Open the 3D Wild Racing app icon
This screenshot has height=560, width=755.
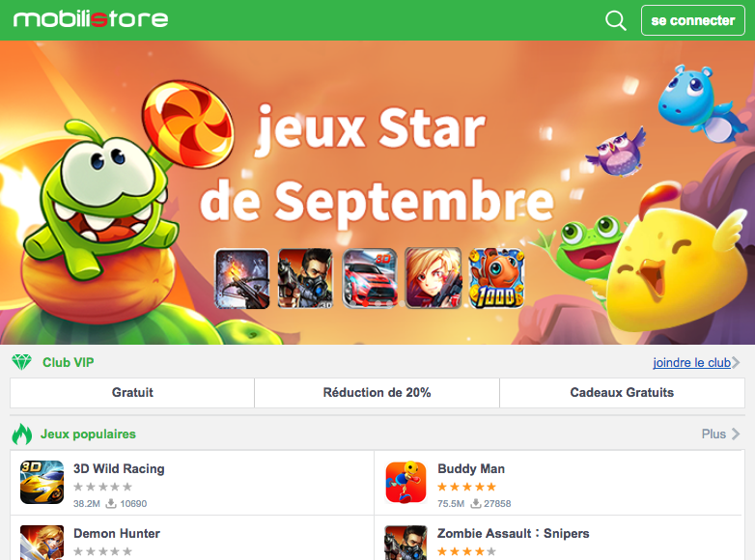click(x=42, y=482)
